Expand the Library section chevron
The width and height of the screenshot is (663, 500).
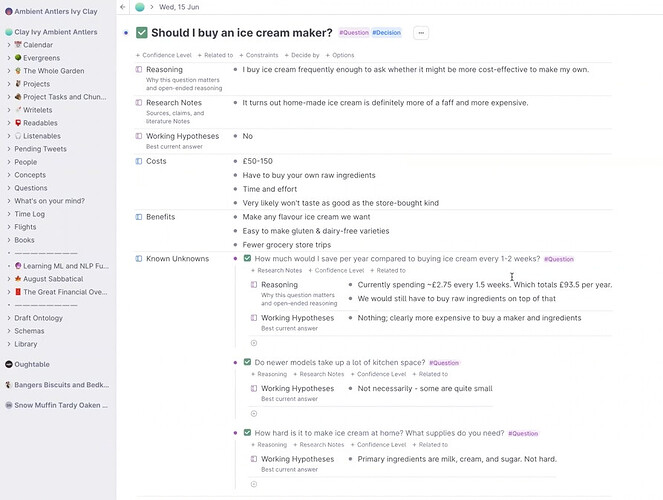click(9, 344)
